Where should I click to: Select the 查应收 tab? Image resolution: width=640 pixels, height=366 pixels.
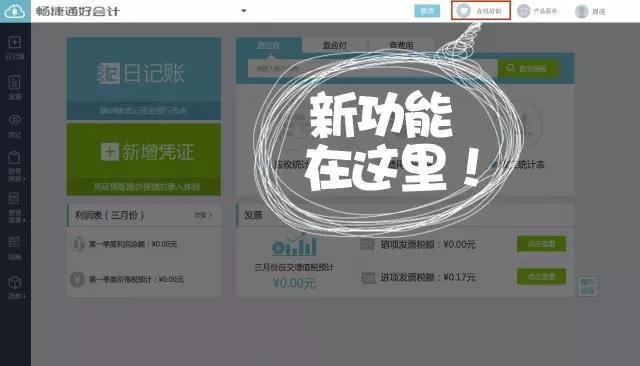269,45
